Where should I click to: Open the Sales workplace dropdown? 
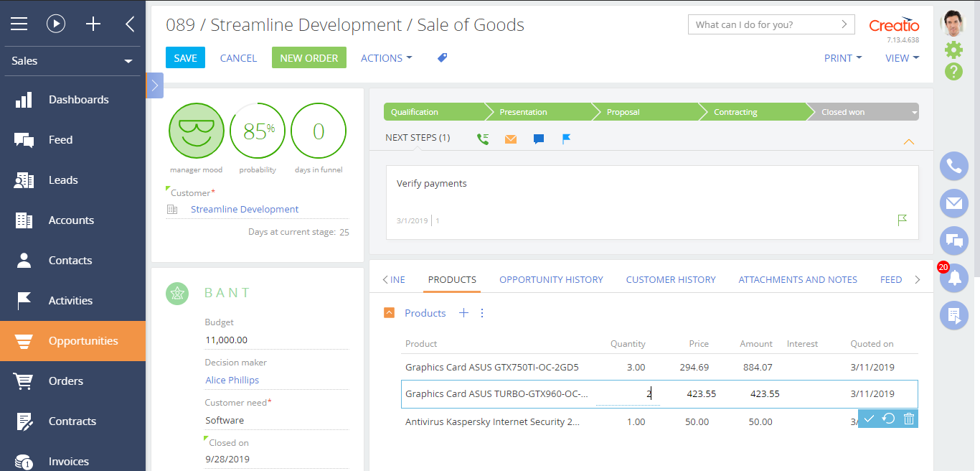[72, 61]
